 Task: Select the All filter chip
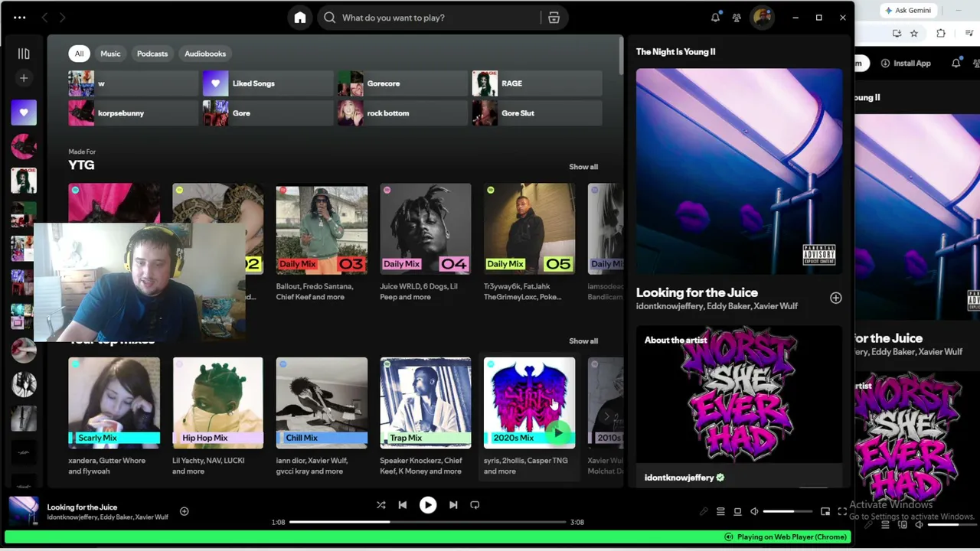[x=79, y=54]
